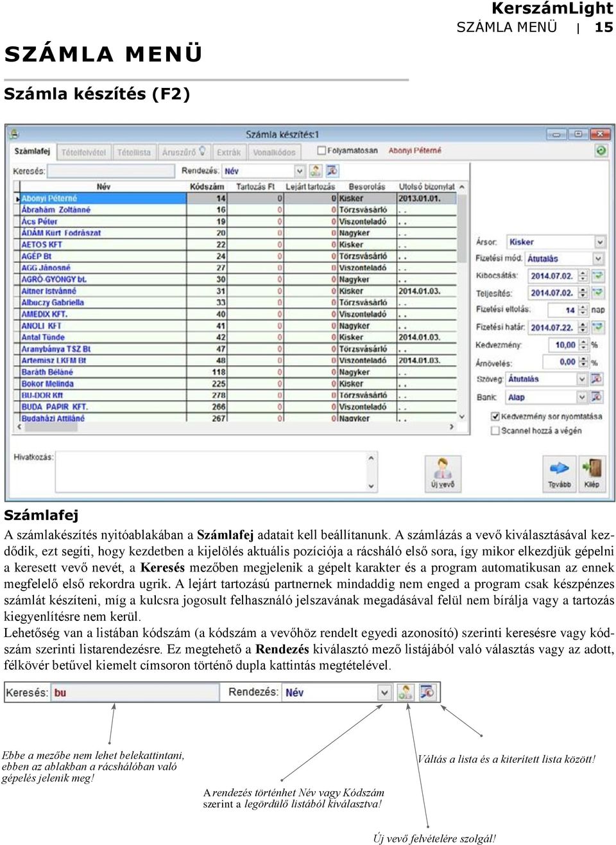Open the Vonalkódos tab
This screenshot has height=845, width=616.
coord(274,152)
